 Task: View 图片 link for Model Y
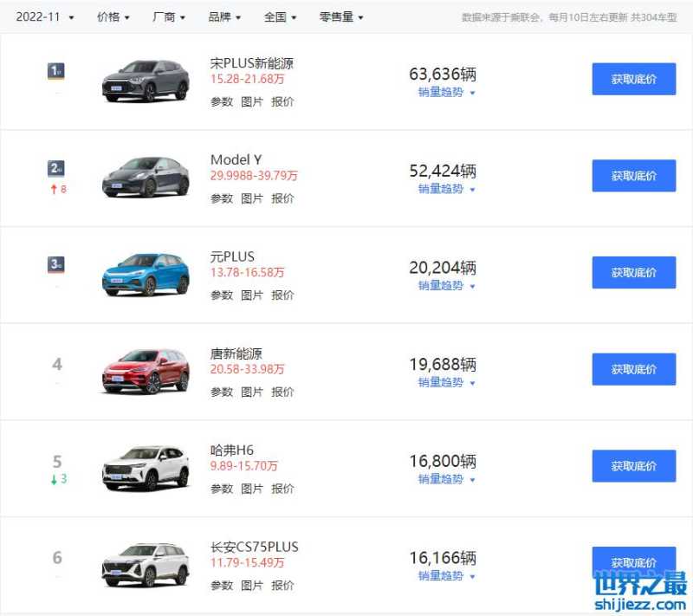252,198
